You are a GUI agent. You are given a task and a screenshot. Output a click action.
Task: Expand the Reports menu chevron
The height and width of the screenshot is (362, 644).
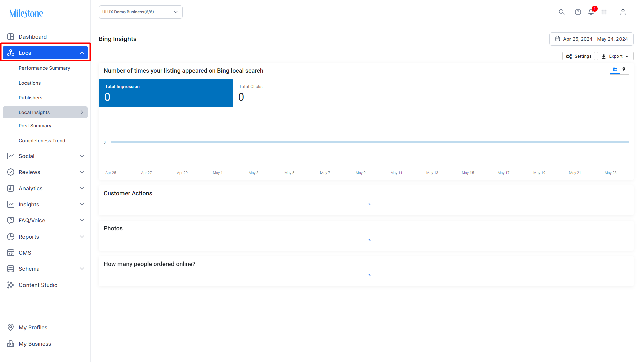(x=82, y=237)
